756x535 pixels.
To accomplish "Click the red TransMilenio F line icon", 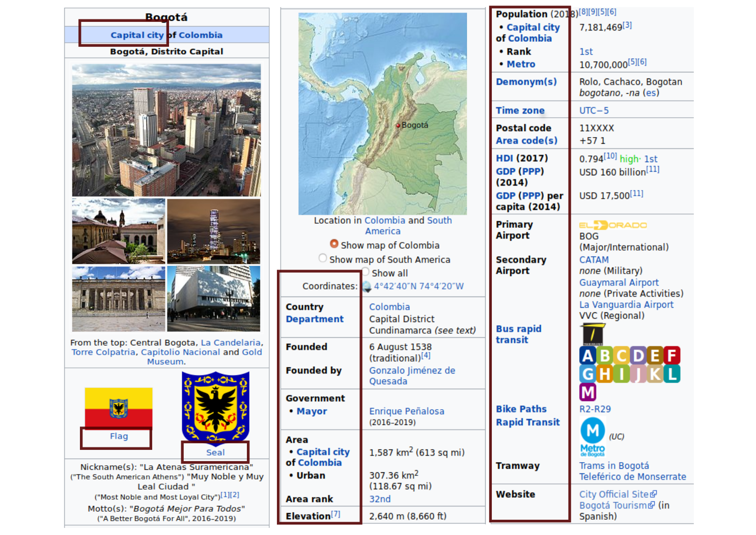I will coord(672,355).
